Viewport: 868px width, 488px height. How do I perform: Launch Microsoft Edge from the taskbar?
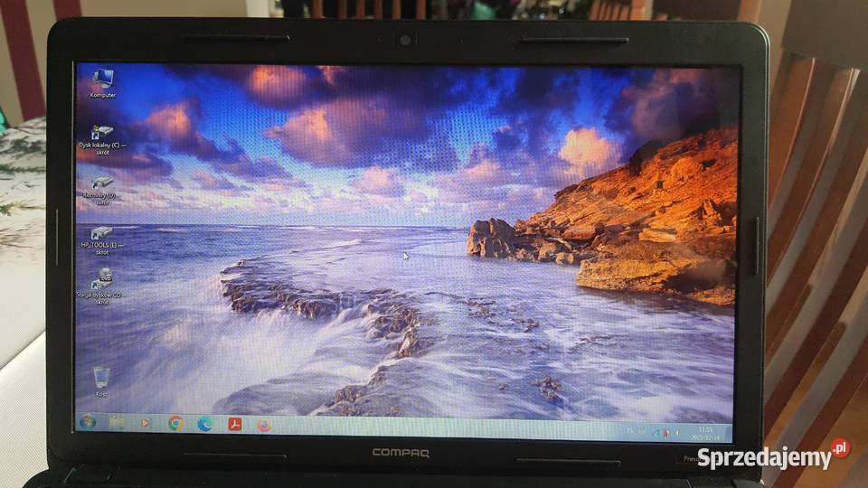pyautogui.click(x=205, y=425)
